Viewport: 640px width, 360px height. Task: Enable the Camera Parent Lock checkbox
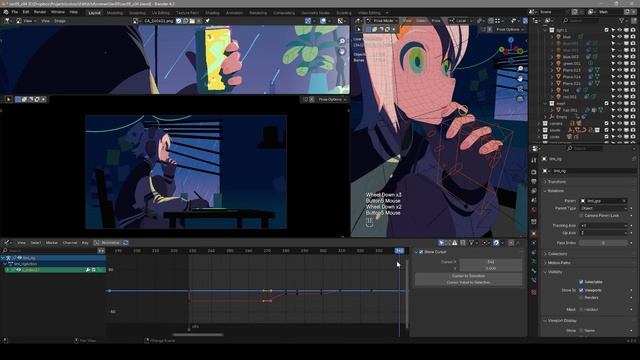point(581,216)
